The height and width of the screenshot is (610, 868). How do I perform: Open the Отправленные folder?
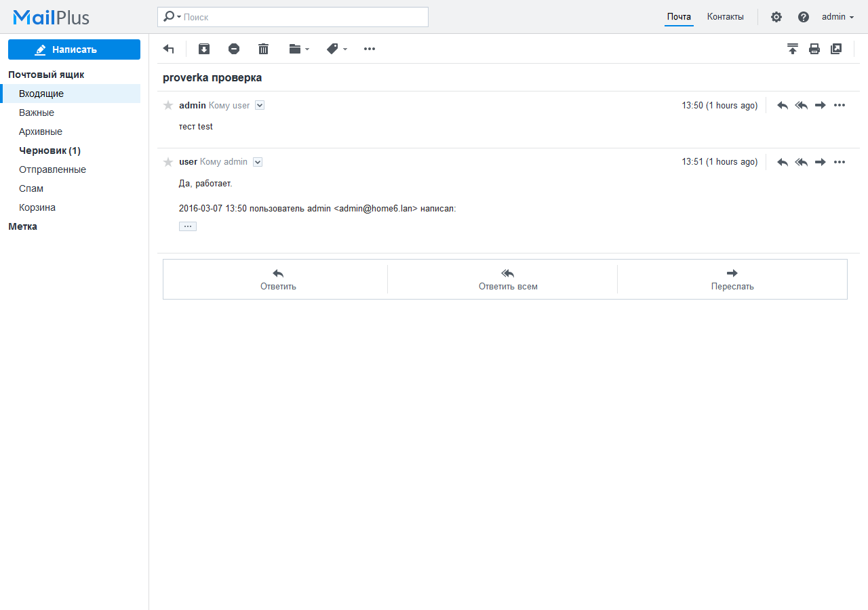pyautogui.click(x=71, y=169)
